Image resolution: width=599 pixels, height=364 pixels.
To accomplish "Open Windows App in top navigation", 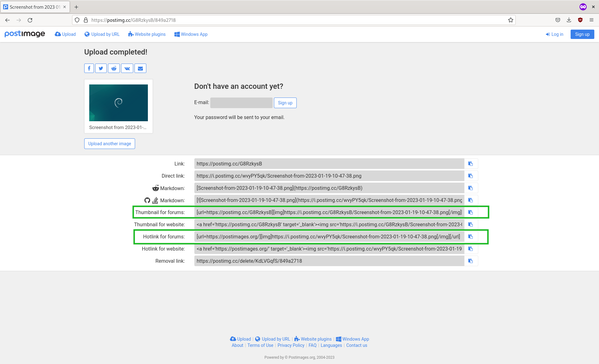I will pyautogui.click(x=191, y=34).
